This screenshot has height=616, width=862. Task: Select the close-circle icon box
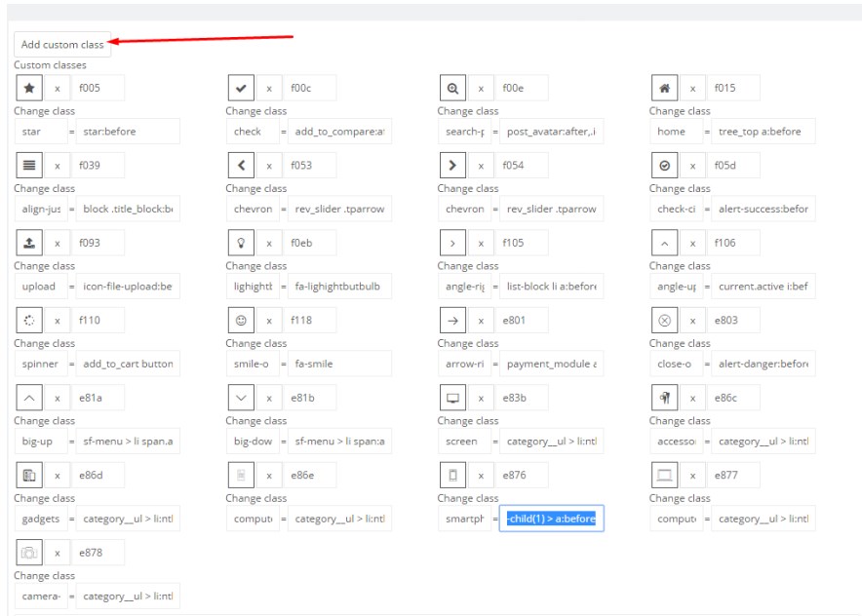664,320
